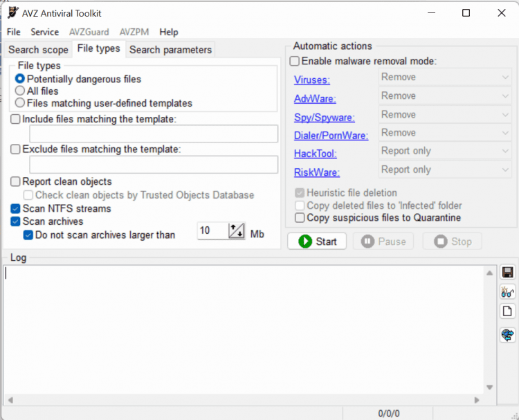Minimize the AVZ Antiviral Toolkit window
Viewport: 519px width, 420px height.
(x=431, y=13)
